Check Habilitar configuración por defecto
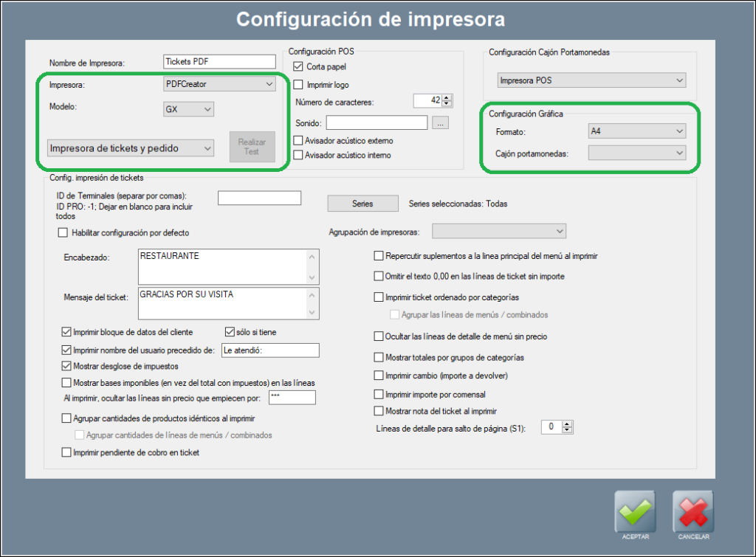Image resolution: width=756 pixels, height=557 pixels. pyautogui.click(x=63, y=233)
